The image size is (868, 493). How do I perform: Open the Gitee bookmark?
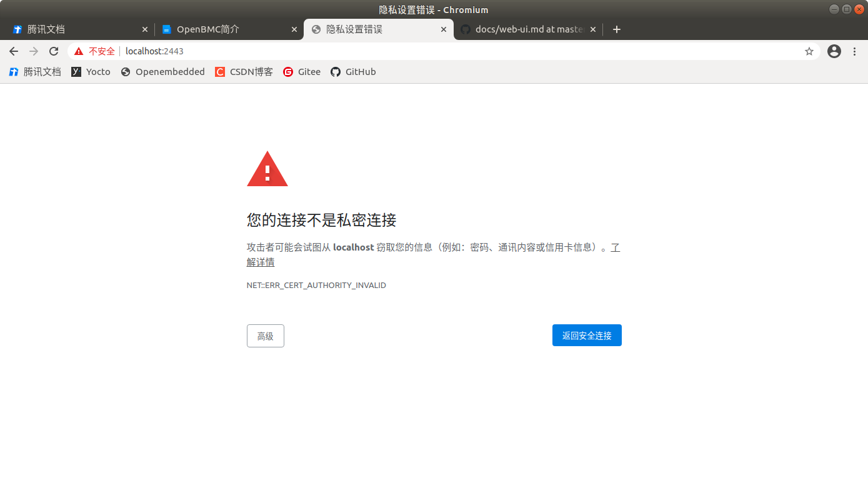[x=302, y=71]
